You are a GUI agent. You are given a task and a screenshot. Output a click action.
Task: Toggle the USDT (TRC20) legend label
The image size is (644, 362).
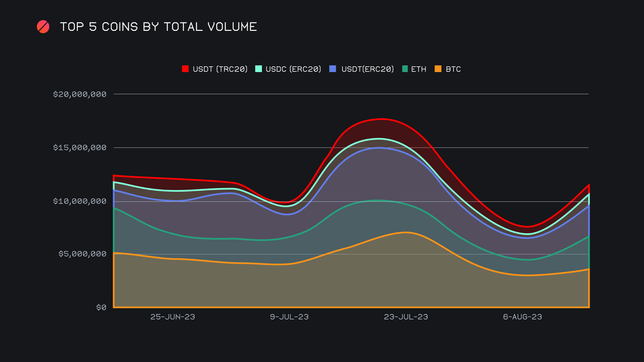tap(220, 69)
